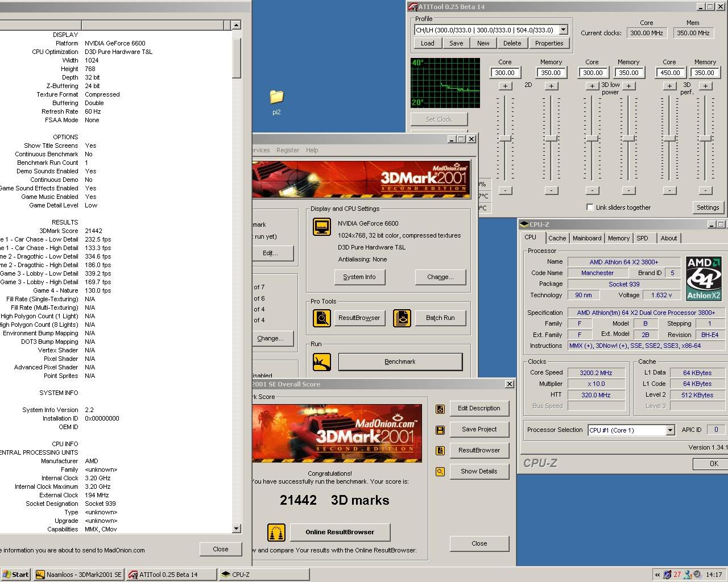Click the Edit Description icon
The image size is (728, 582).
pyautogui.click(x=440, y=409)
